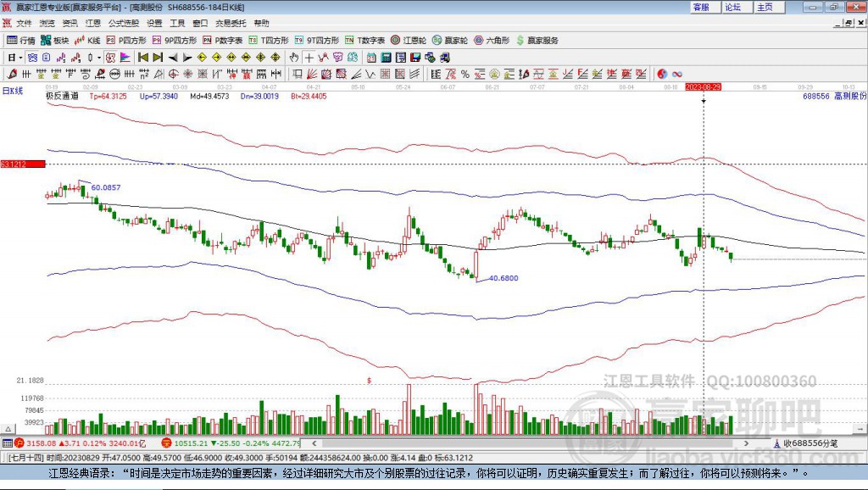Switch to the K线 candlestick chart

pyautogui.click(x=87, y=41)
